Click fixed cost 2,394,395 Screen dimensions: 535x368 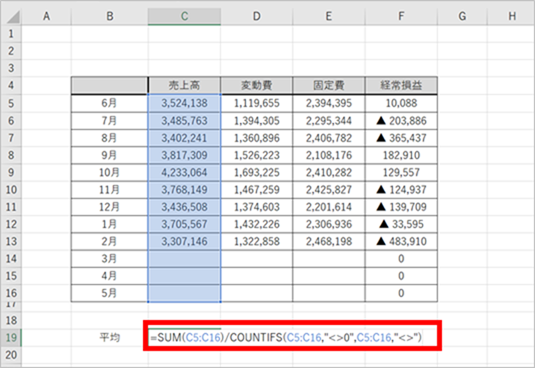click(329, 103)
